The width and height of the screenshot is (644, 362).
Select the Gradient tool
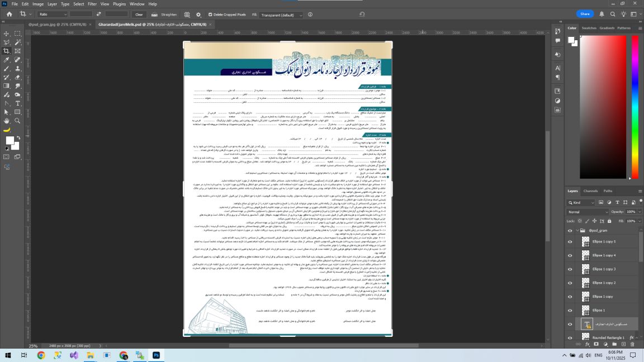click(x=7, y=86)
